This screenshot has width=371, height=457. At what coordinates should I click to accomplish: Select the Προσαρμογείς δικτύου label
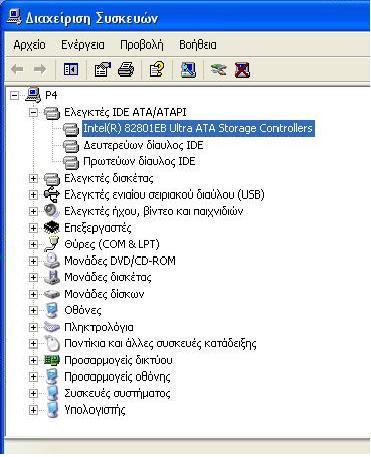pyautogui.click(x=118, y=360)
